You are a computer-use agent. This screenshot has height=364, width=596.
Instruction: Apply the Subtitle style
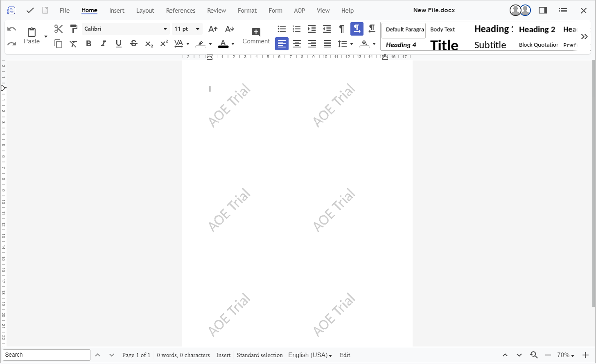[490, 45]
